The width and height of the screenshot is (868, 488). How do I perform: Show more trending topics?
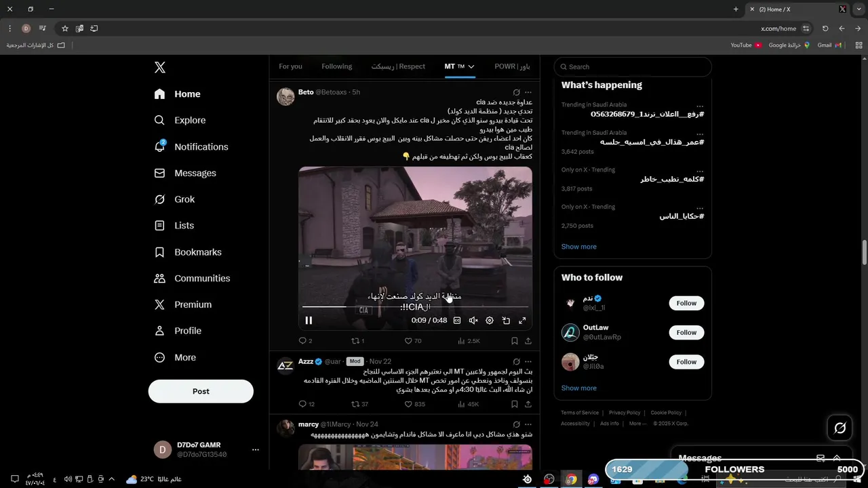pos(578,247)
